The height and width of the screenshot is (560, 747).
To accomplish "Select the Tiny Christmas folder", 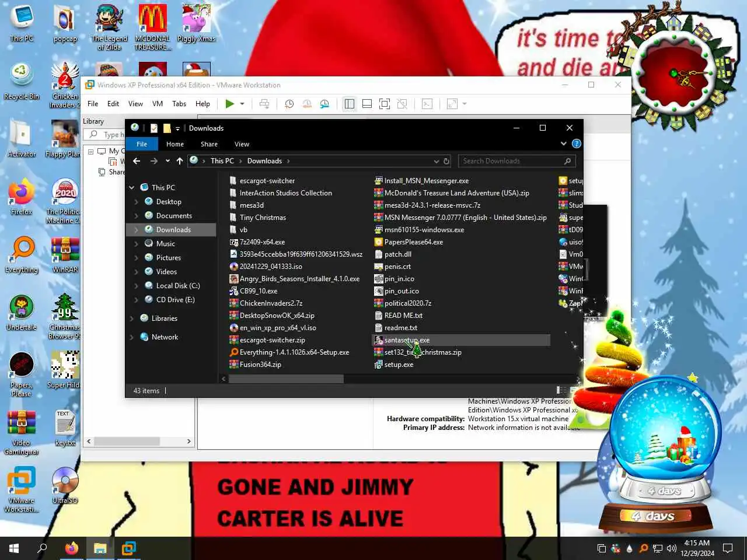I will [263, 218].
